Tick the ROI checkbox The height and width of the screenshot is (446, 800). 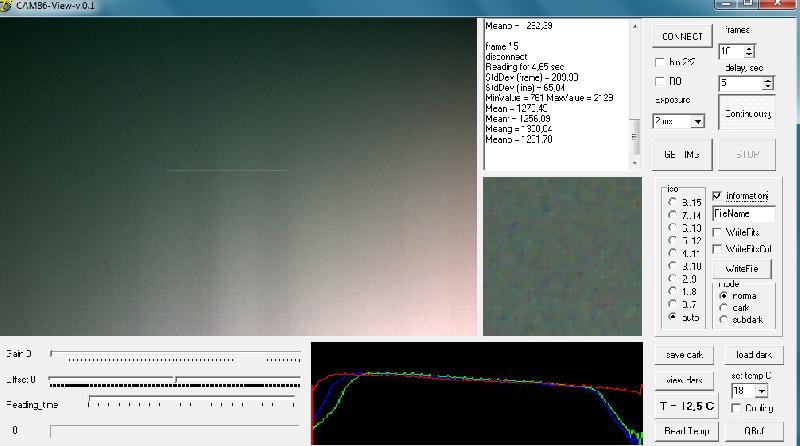(660, 82)
